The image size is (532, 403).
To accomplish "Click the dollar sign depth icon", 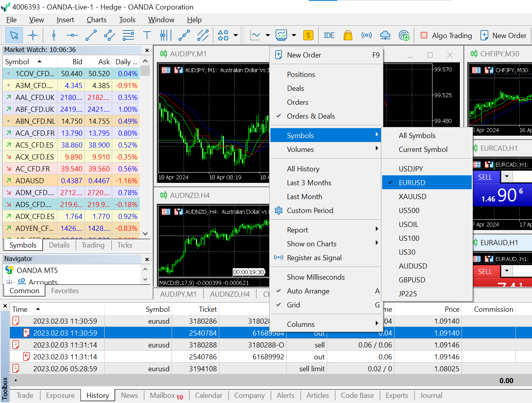I will (308, 35).
